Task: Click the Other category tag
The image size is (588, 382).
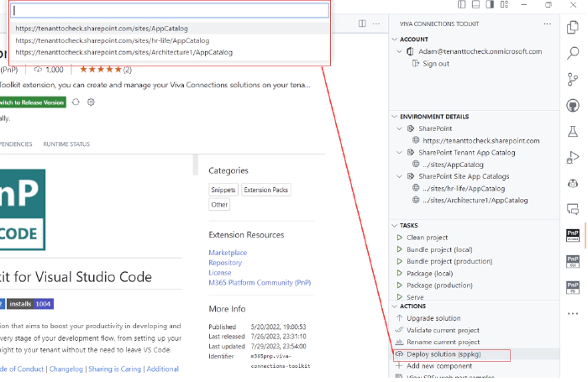Action: pyautogui.click(x=219, y=205)
